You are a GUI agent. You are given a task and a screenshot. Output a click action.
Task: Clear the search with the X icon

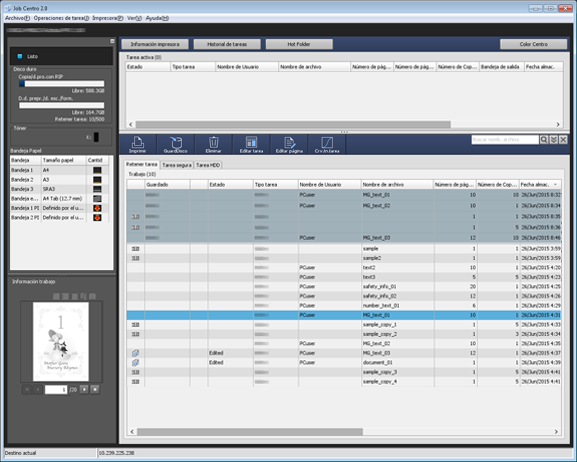coord(563,140)
